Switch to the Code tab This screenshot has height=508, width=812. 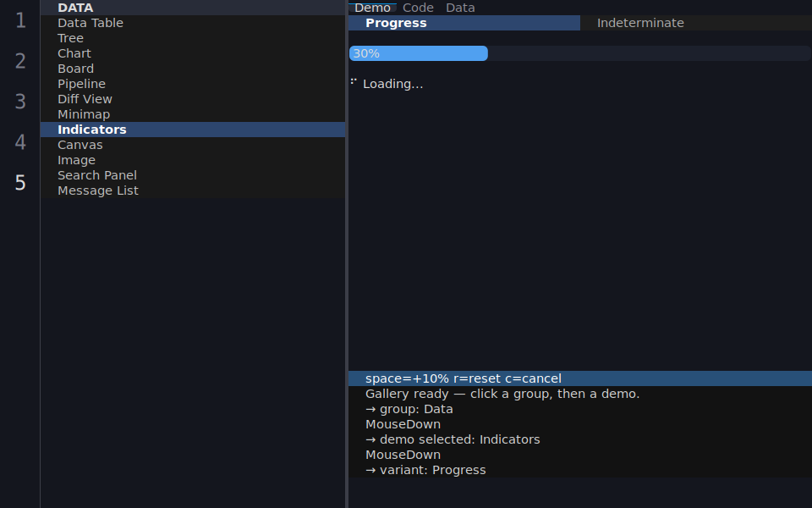click(418, 8)
